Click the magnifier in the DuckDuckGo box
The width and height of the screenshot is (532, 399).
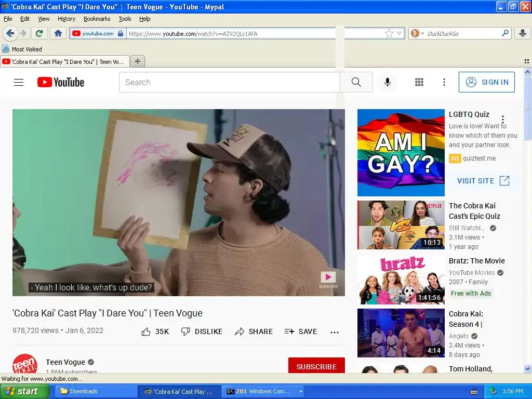pyautogui.click(x=505, y=33)
